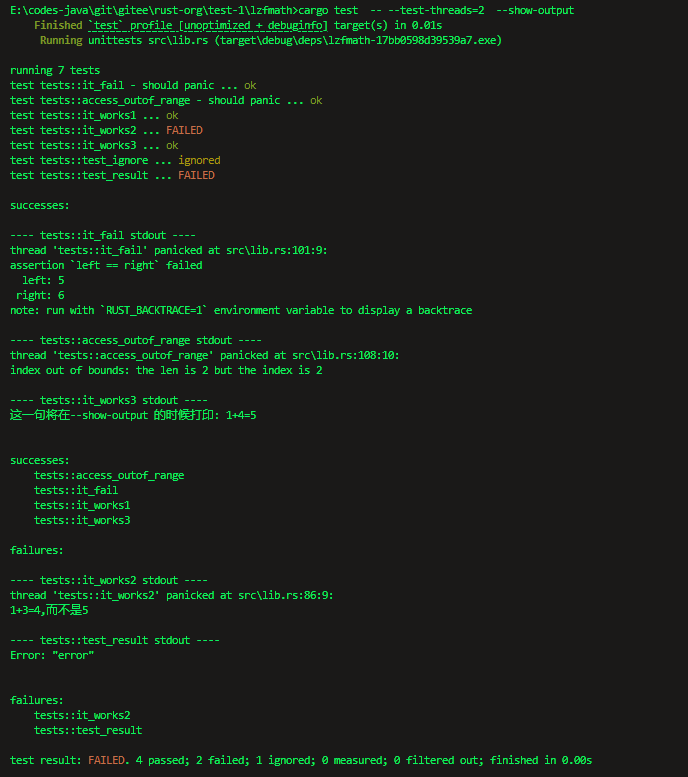Click FAILED status beside it_works2 test
Viewport: 688px width, 777px height.
(184, 130)
